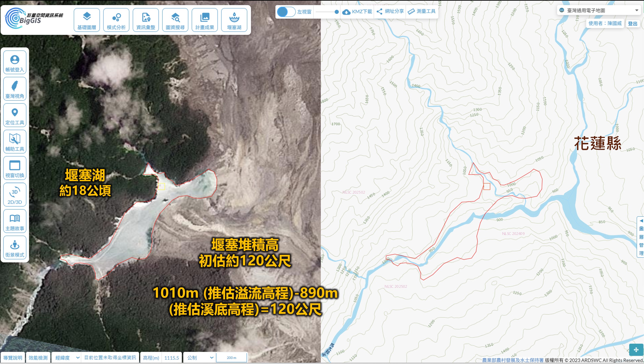This screenshot has height=364, width=644.
Task: Enter 街景模式 street view mode
Action: click(15, 247)
